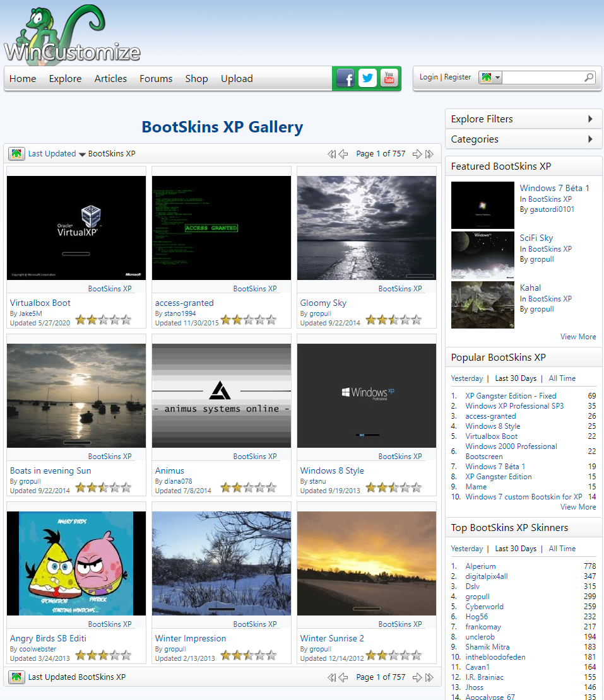Switch Popular BootSkins to Yesterday tab

(467, 378)
